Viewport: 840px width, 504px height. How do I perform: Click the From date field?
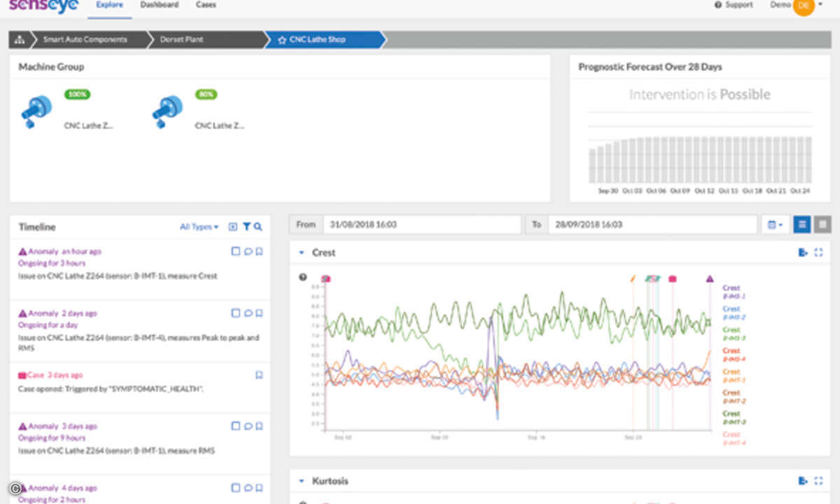point(422,225)
